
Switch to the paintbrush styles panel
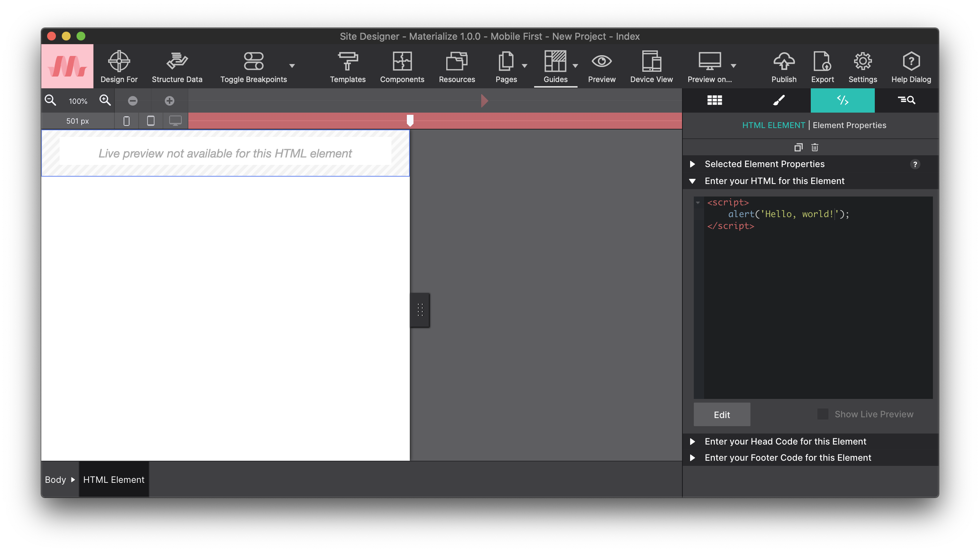(x=778, y=100)
